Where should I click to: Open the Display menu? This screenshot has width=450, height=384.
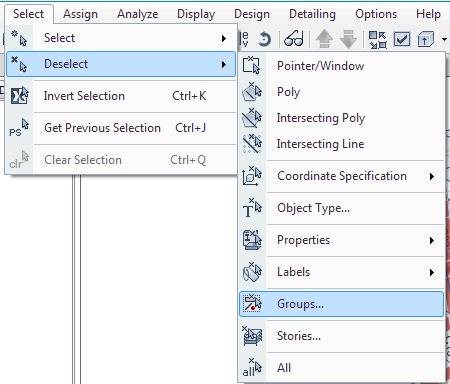pos(196,14)
